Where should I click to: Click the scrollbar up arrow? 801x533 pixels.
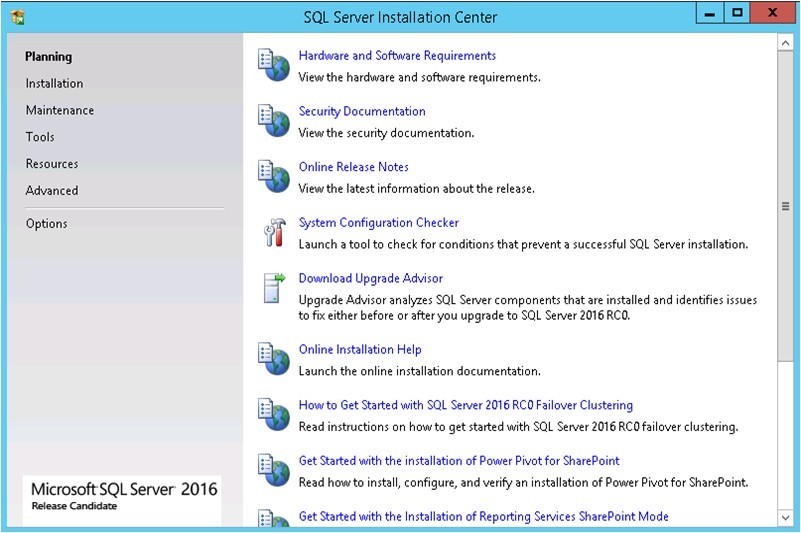(x=785, y=43)
